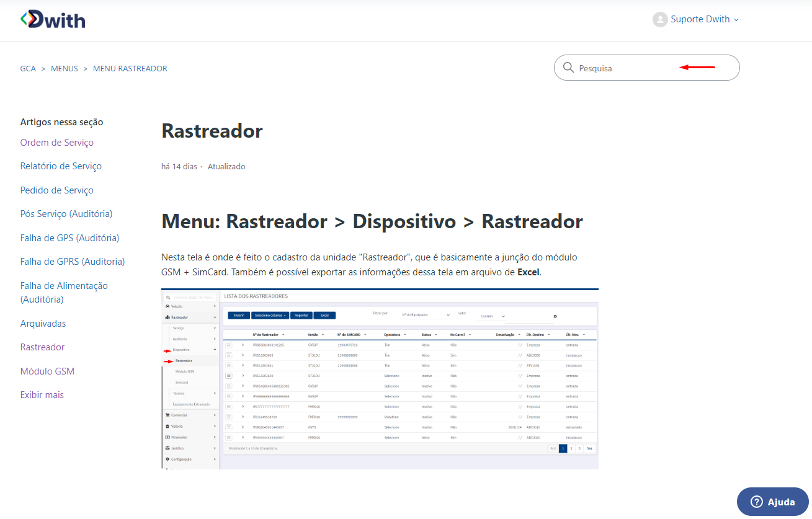Click the 'Atualizado' label

226,167
